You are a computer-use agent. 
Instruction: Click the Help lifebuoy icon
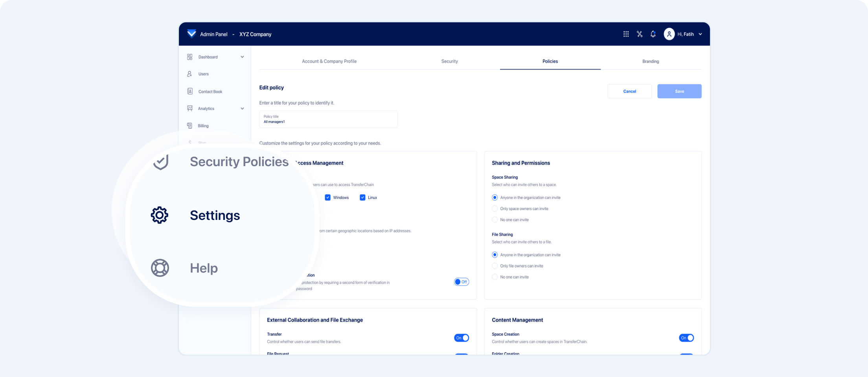[160, 268]
